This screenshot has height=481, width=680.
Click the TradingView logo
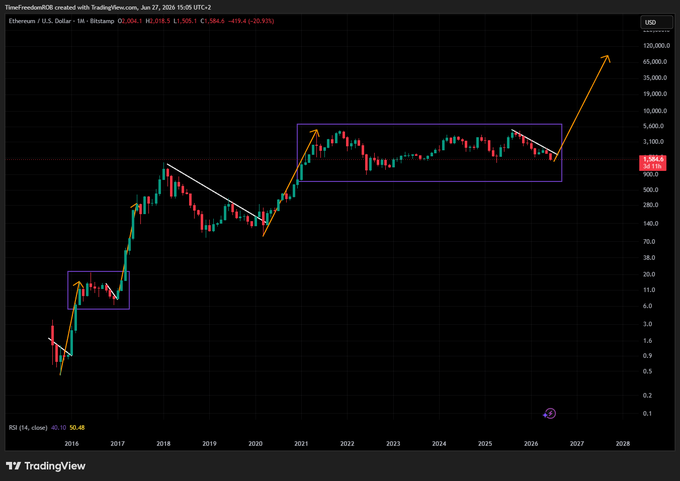pos(46,466)
